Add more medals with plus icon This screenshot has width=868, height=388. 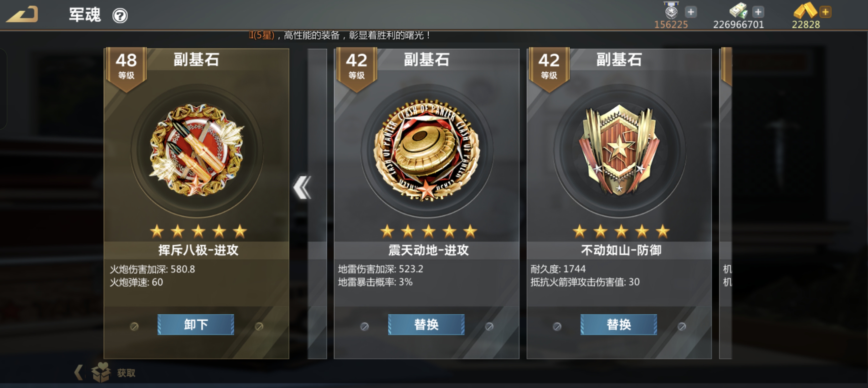click(691, 12)
